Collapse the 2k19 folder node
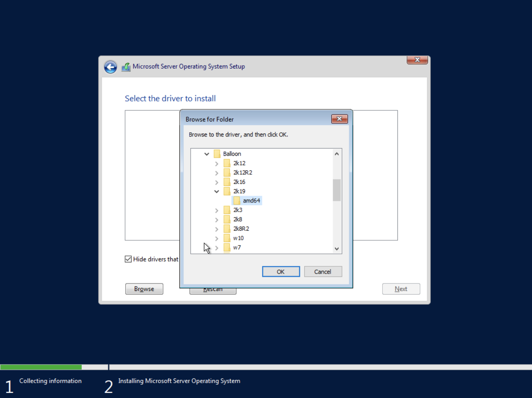Viewport: 532px width, 398px height. click(x=216, y=191)
